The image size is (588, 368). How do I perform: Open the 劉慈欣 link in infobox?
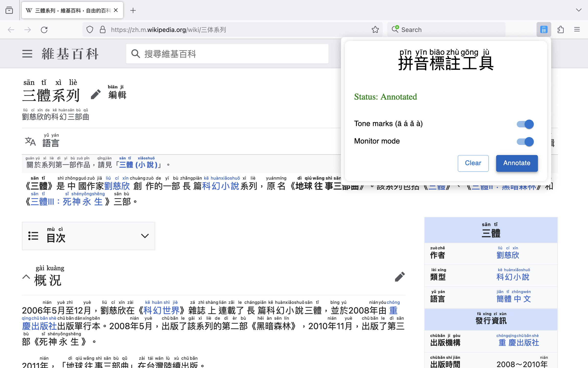[508, 255]
